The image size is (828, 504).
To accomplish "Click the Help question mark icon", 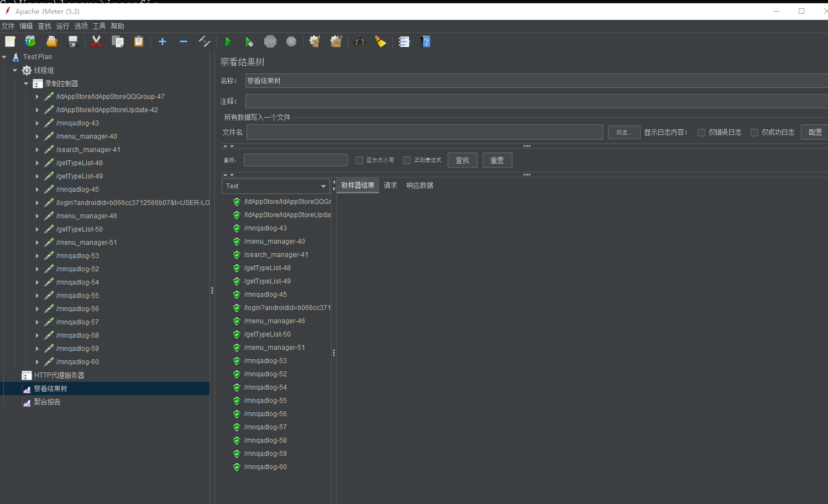I will (426, 41).
